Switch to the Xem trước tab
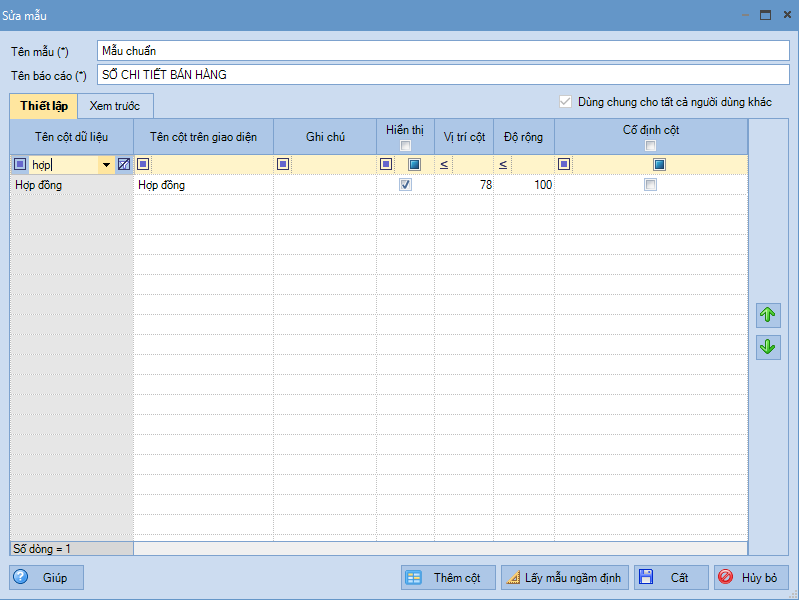The image size is (799, 600). [115, 106]
